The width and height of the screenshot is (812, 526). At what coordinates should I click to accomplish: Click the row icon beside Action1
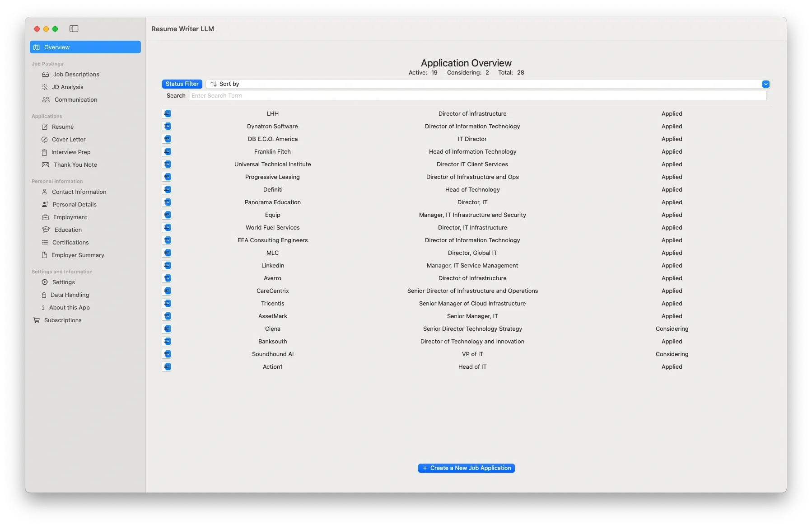click(x=167, y=367)
